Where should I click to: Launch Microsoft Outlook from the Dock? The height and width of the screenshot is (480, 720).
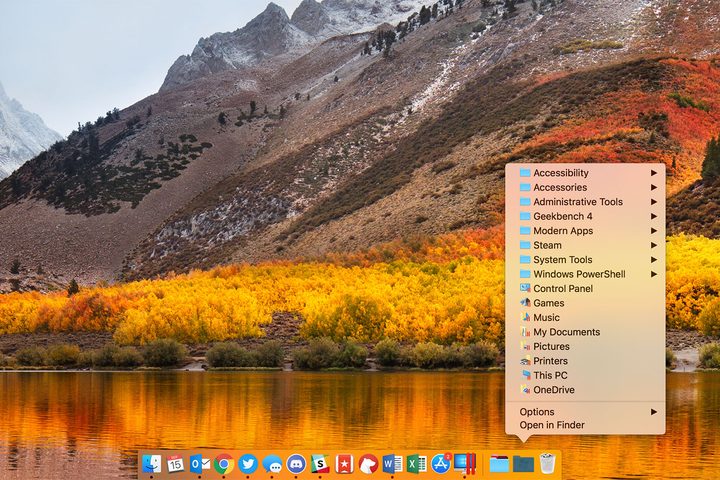point(200,464)
